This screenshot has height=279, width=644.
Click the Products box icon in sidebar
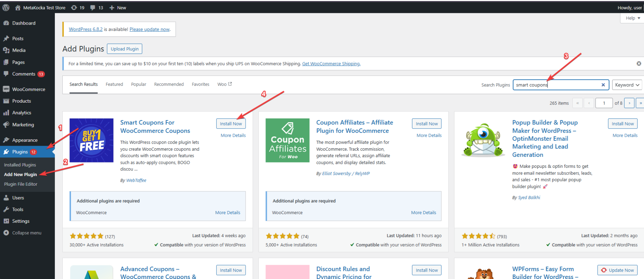pos(6,101)
